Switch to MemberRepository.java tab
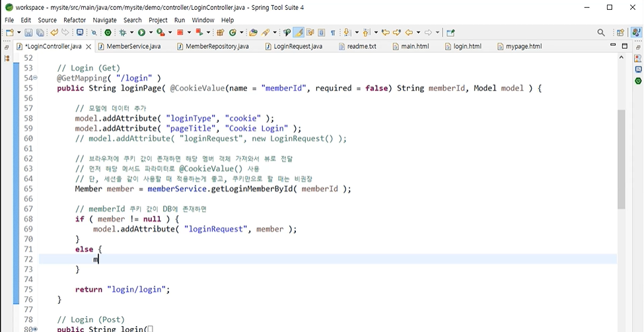This screenshot has height=332, width=644. click(213, 46)
